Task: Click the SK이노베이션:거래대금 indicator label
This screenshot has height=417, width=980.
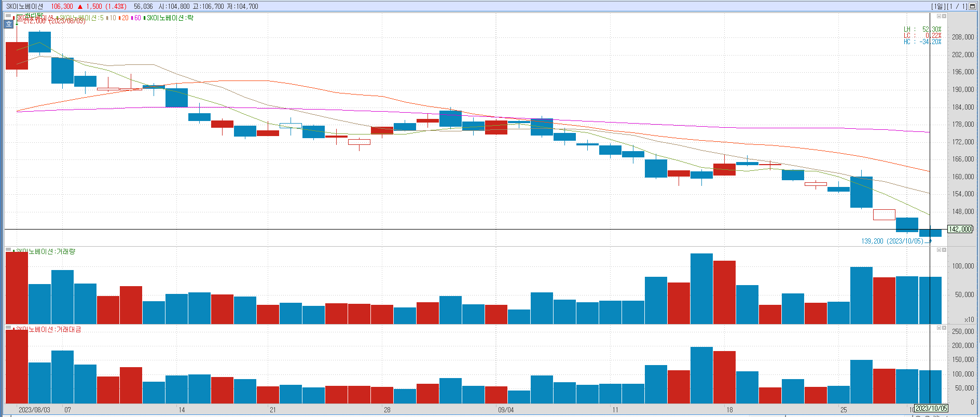Action: (x=48, y=329)
